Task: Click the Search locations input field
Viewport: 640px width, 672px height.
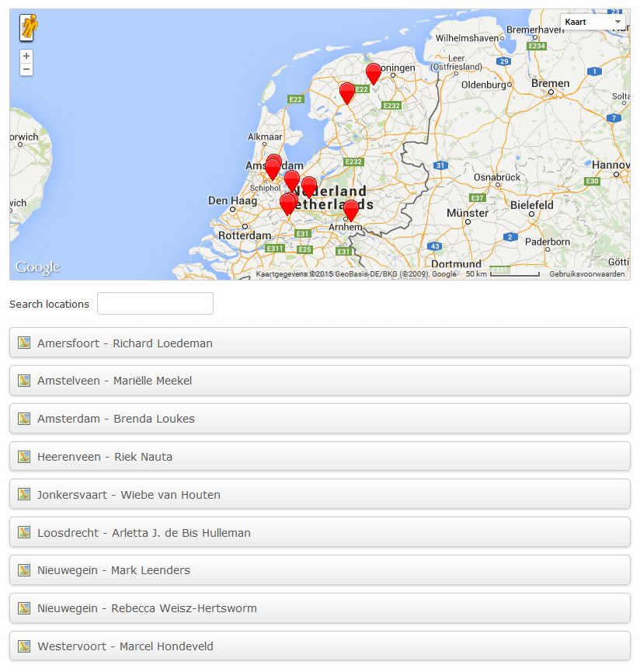Action: [155, 304]
